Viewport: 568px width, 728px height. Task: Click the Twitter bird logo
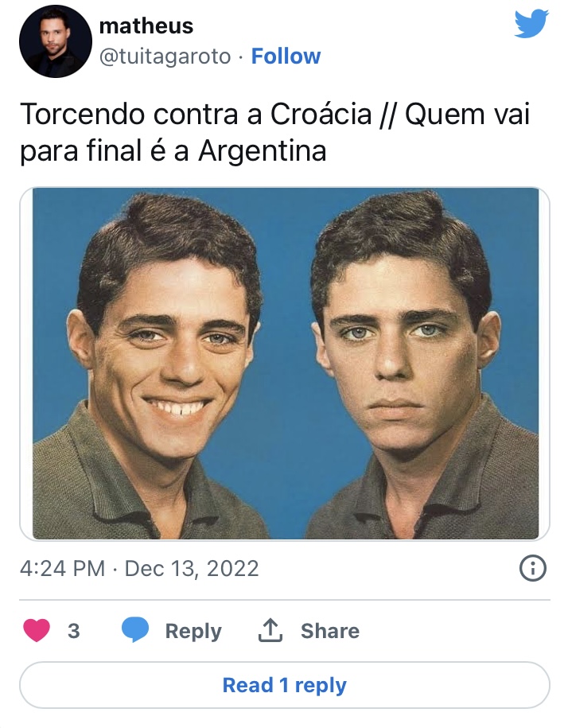coord(531,24)
